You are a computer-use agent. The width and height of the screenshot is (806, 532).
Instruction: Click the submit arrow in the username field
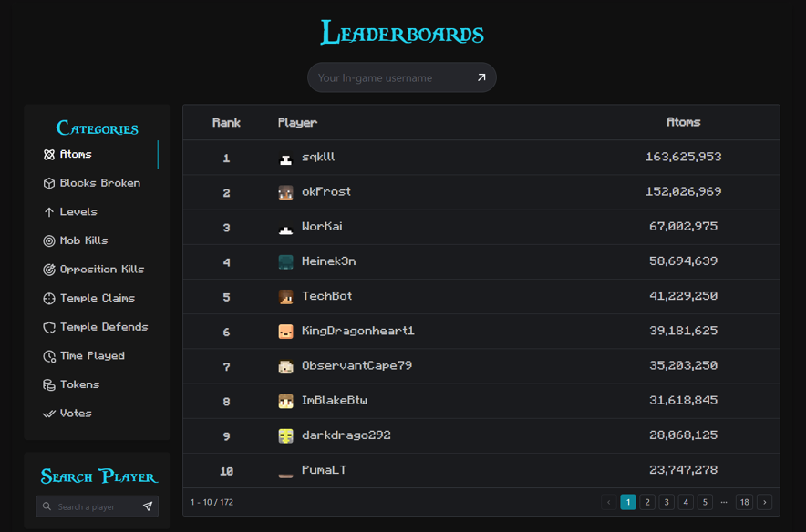click(x=480, y=77)
